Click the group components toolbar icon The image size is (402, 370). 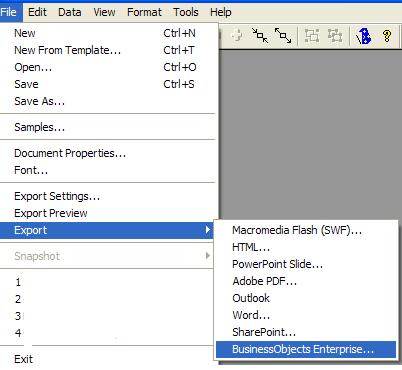tap(312, 35)
